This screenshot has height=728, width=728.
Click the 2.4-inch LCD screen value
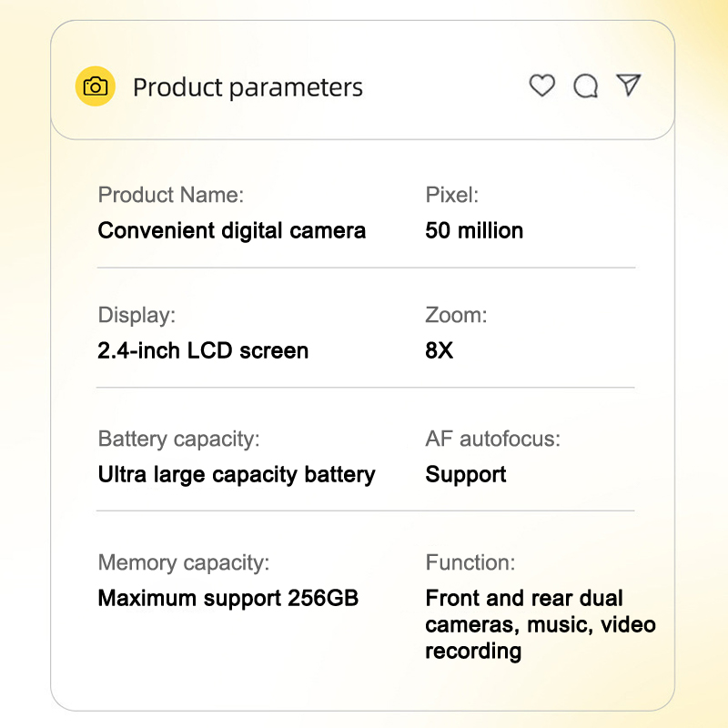click(x=203, y=350)
